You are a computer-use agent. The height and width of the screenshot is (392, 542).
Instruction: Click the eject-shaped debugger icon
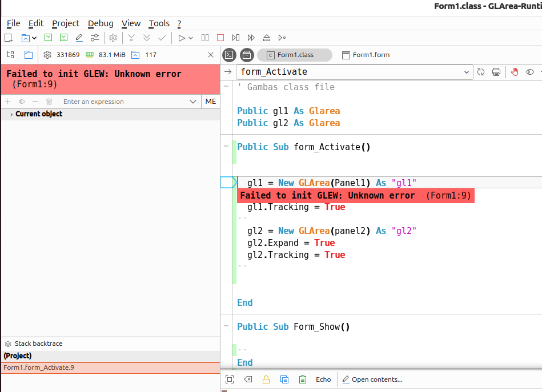267,38
